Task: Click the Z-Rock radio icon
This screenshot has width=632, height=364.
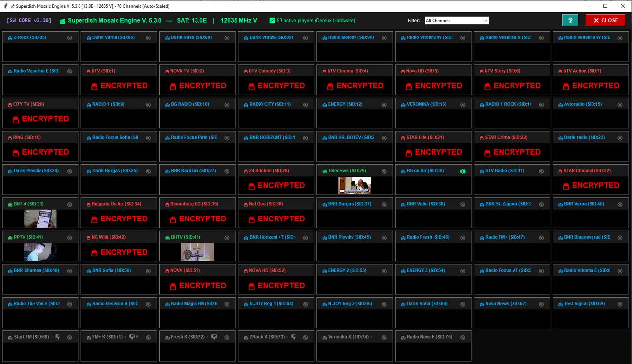Action: tap(10, 38)
